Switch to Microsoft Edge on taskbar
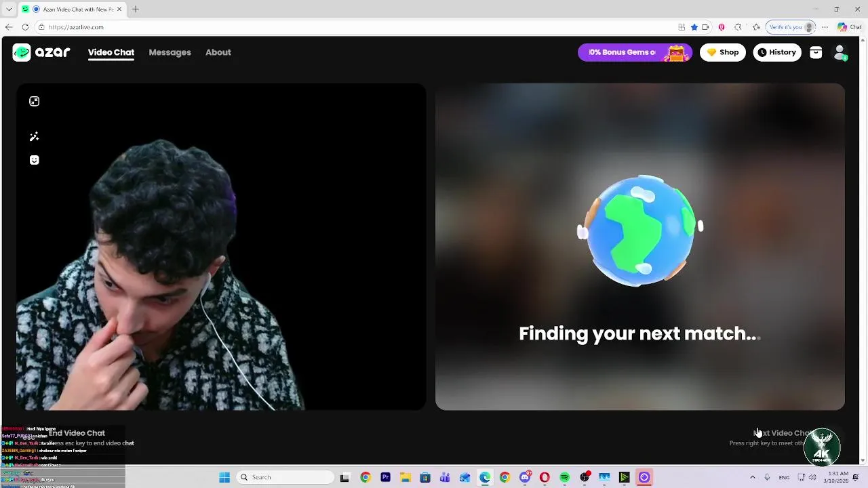 [x=485, y=477]
